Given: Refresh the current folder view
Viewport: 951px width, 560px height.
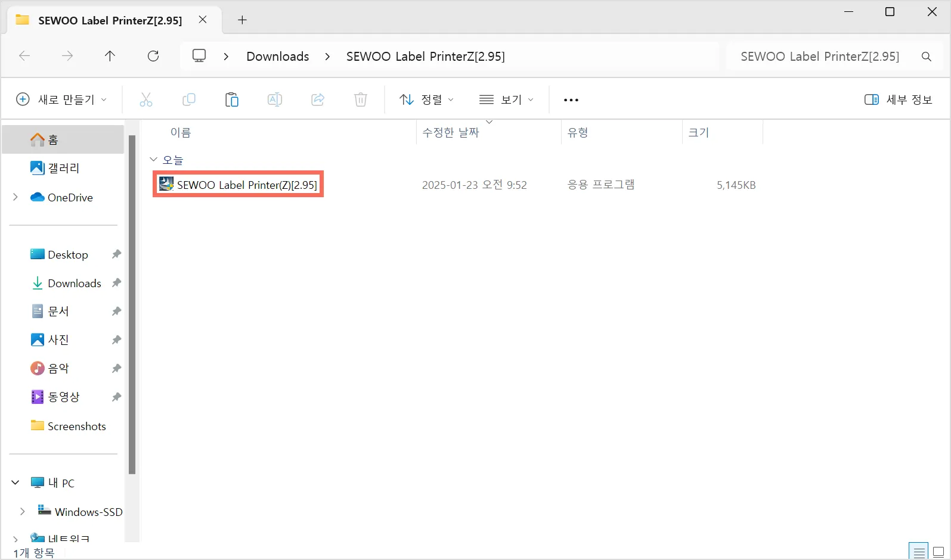Looking at the screenshot, I should 153,56.
